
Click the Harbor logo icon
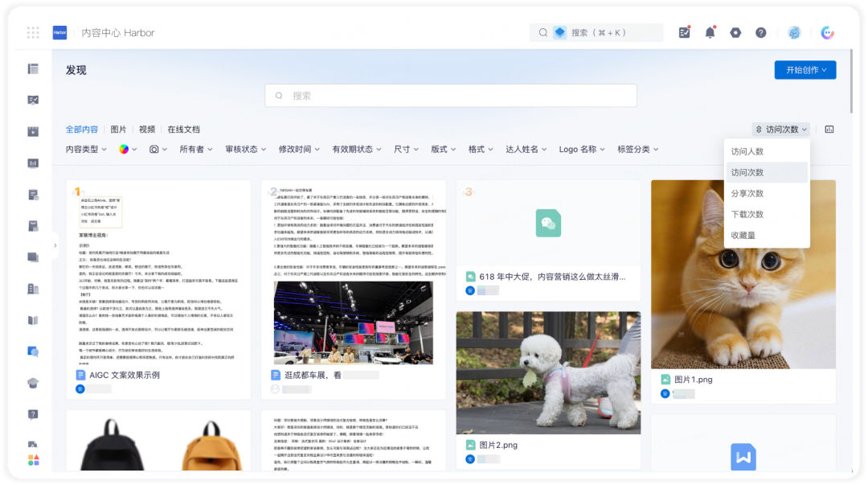pos(59,33)
